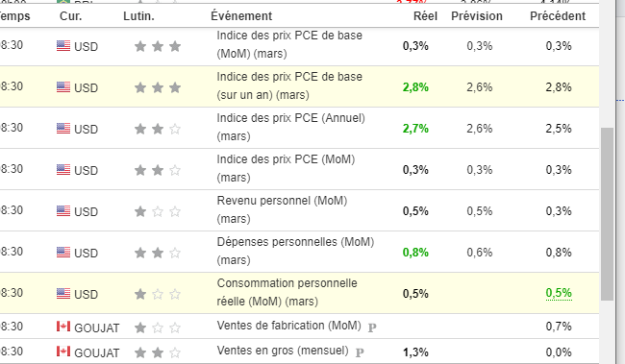Select the Précédent column header

click(x=558, y=16)
